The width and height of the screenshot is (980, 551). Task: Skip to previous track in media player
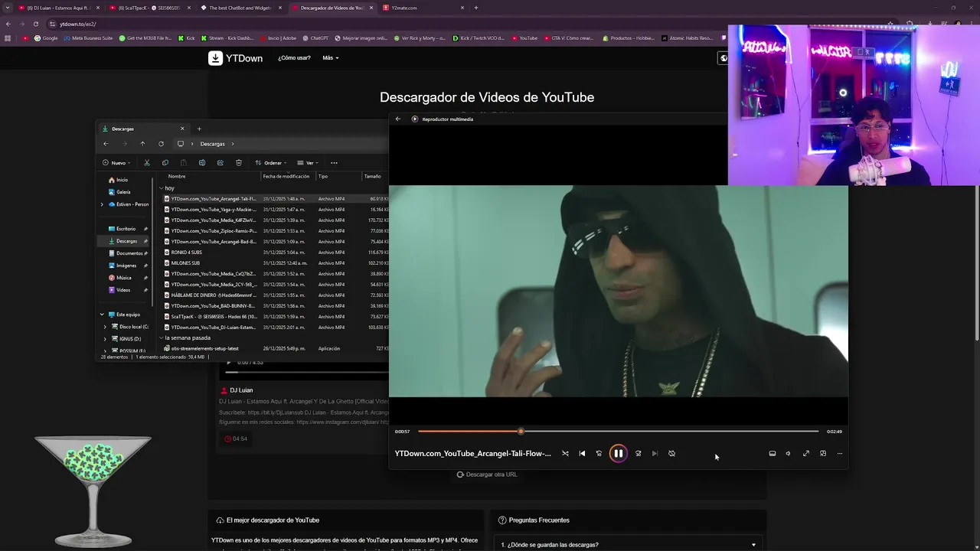[x=582, y=453]
